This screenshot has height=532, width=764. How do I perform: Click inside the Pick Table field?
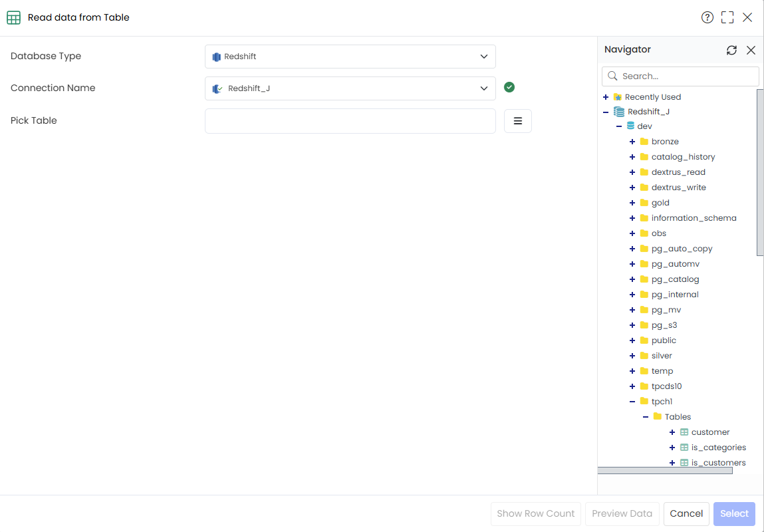click(x=350, y=121)
